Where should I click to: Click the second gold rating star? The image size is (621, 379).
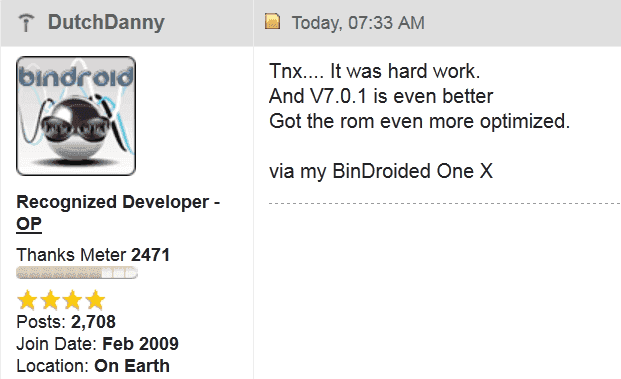[x=50, y=300]
